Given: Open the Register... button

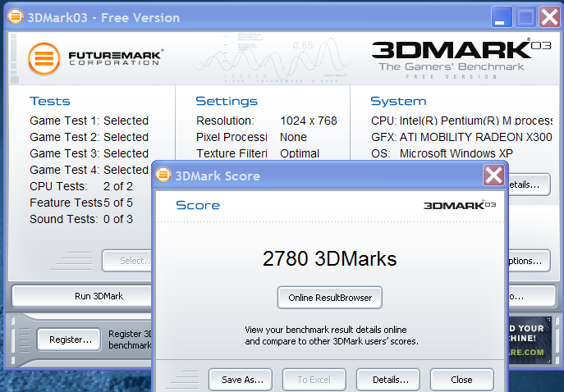Looking at the screenshot, I should [x=70, y=340].
